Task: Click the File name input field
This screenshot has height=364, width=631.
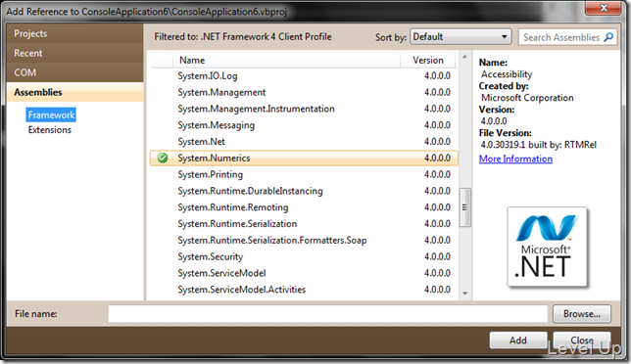Action: [327, 314]
